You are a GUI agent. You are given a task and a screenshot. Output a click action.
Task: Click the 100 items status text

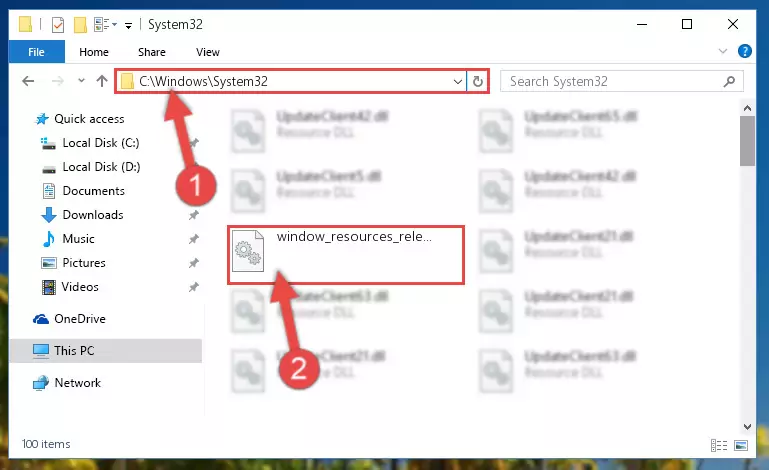(x=46, y=444)
